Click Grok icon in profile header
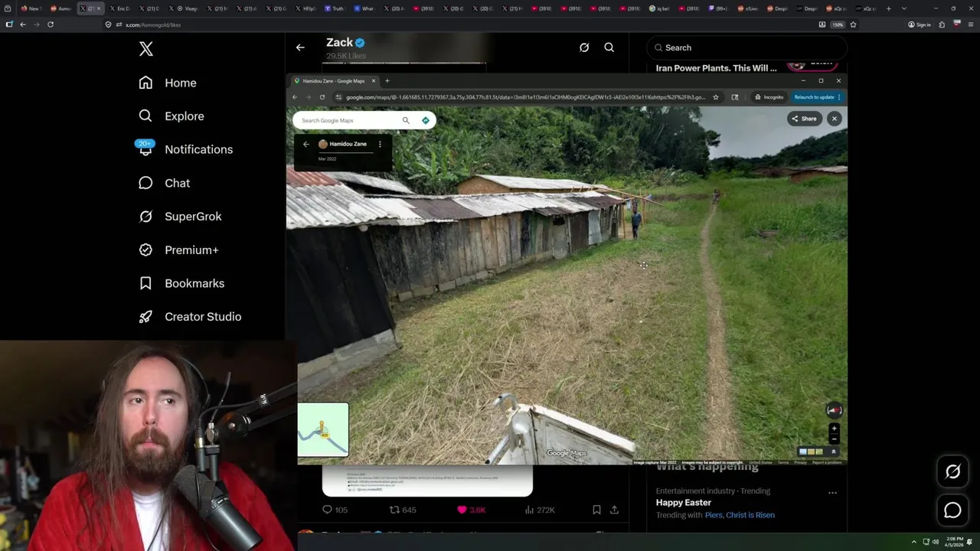Viewport: 980px width, 551px height. coord(584,47)
